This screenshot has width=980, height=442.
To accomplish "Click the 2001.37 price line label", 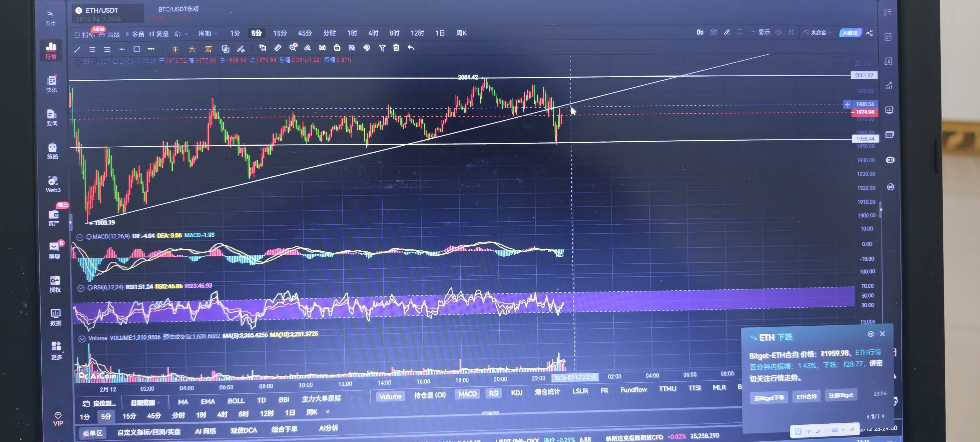I will tap(863, 75).
